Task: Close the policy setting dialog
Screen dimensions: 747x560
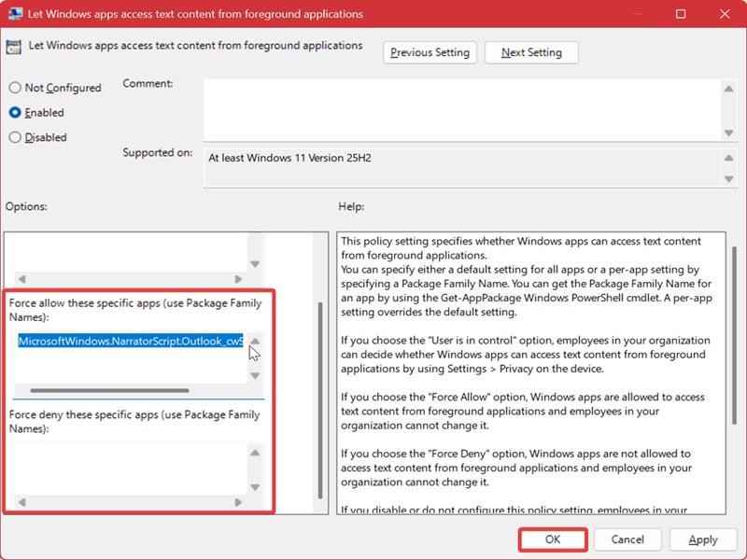Action: [x=725, y=14]
